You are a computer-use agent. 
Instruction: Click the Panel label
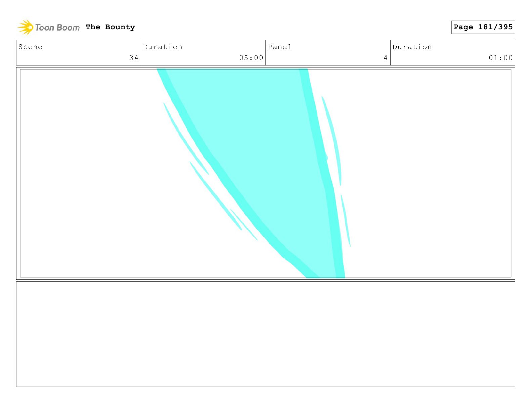point(280,47)
